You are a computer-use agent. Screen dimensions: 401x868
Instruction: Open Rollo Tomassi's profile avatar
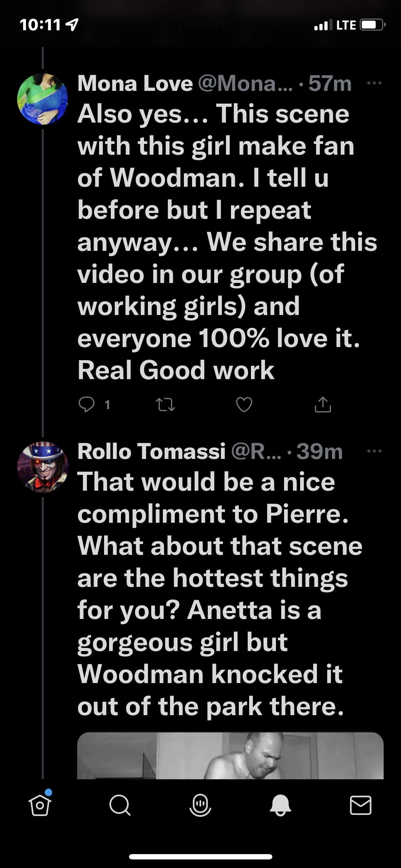(42, 467)
